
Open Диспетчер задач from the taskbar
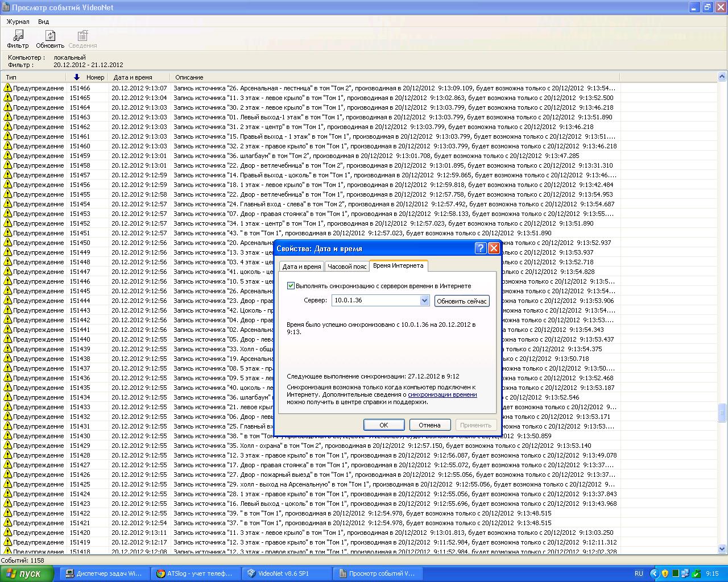click(104, 573)
